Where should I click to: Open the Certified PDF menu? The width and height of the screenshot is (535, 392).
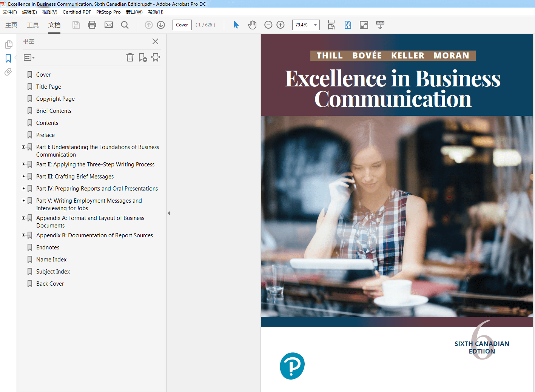pyautogui.click(x=77, y=12)
